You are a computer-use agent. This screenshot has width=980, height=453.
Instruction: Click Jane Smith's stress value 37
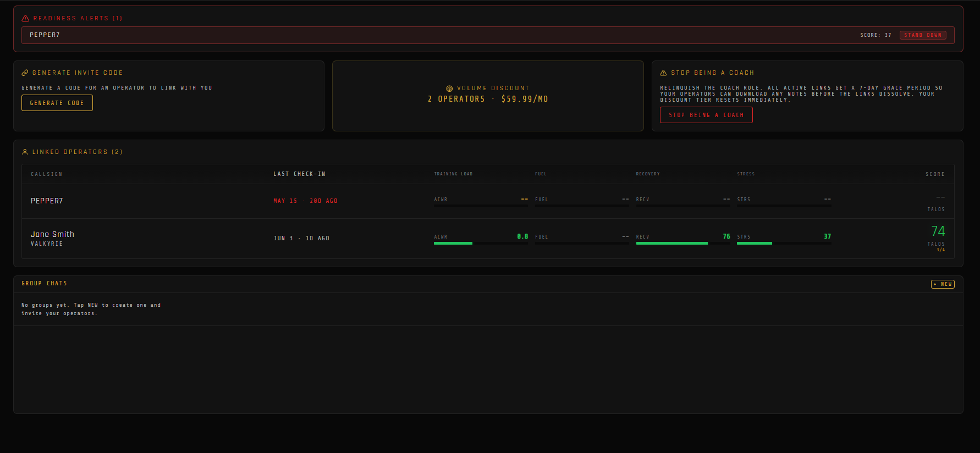(828, 236)
